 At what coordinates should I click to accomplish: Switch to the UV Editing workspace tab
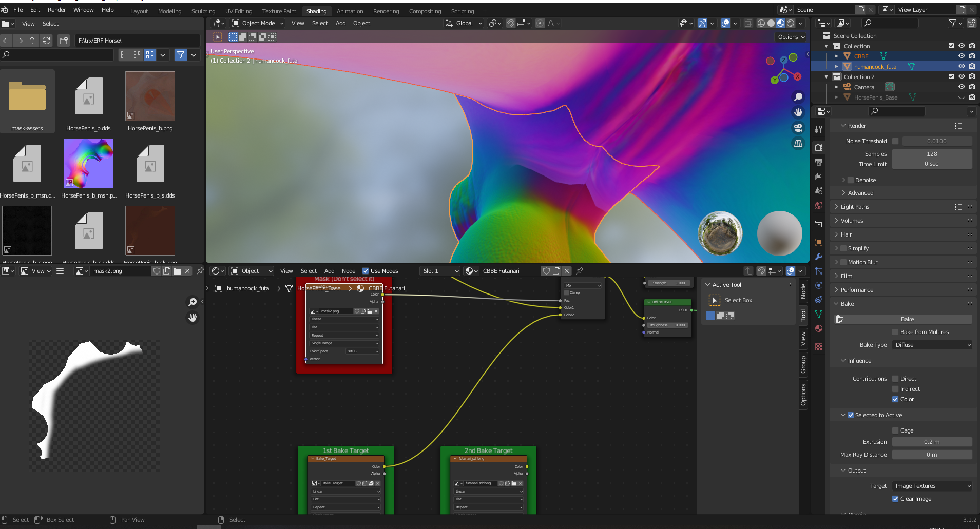point(239,11)
